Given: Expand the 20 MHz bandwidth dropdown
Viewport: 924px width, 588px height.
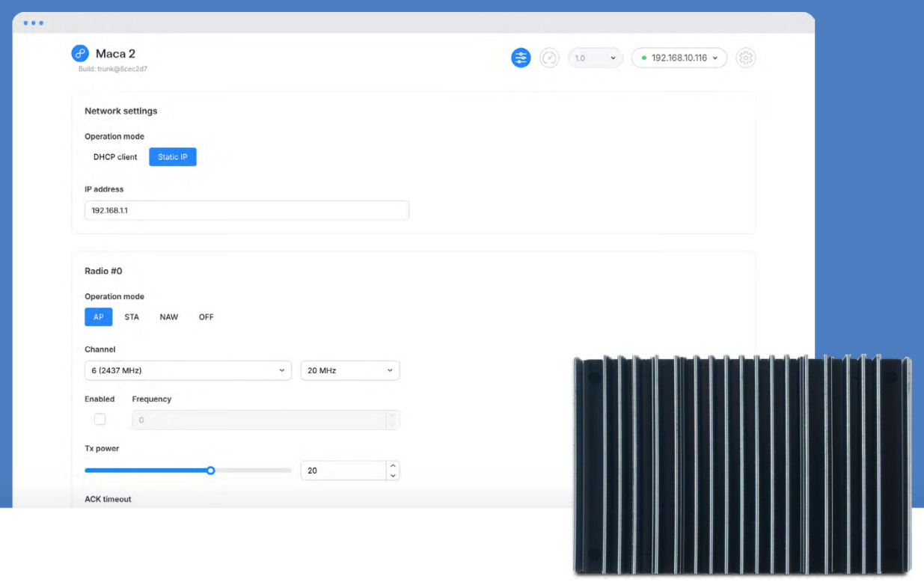Looking at the screenshot, I should click(349, 370).
